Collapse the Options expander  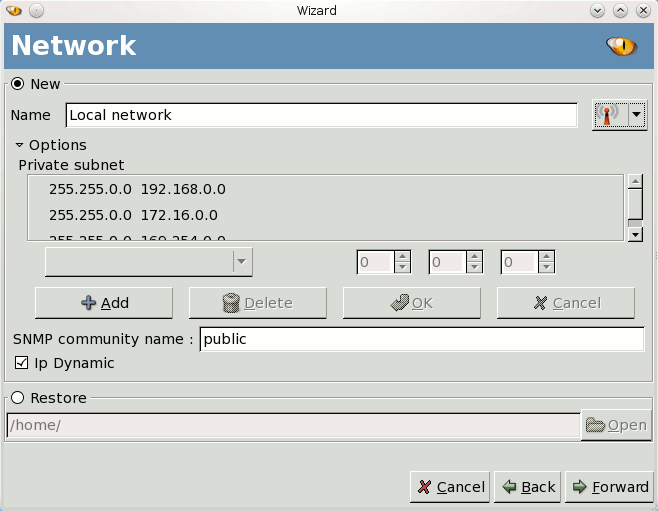pos(19,145)
